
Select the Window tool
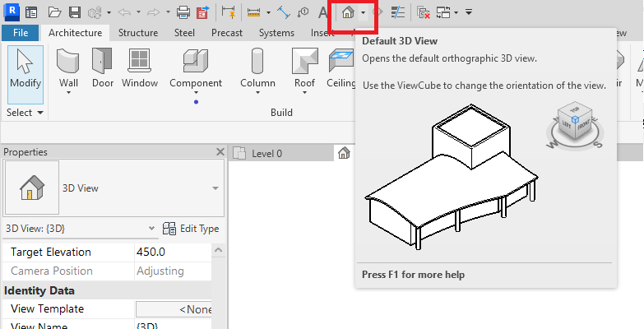[x=140, y=67]
